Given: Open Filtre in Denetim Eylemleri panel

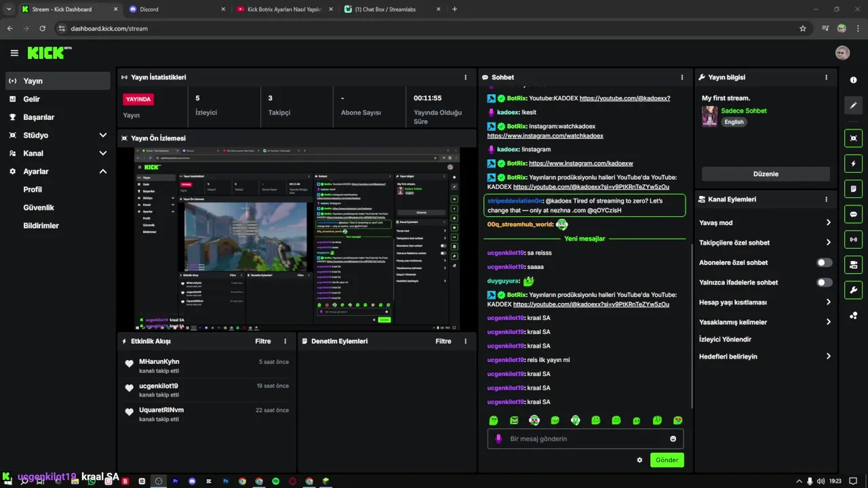Looking at the screenshot, I should 443,341.
